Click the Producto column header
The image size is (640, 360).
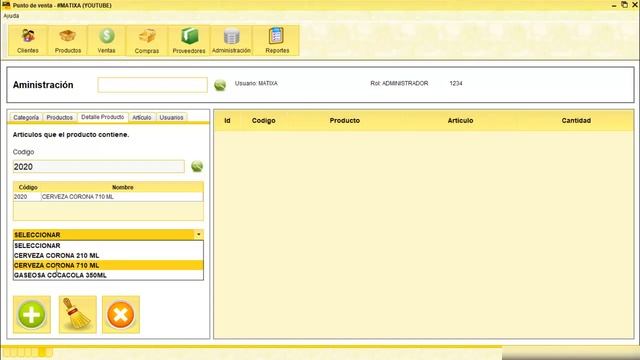345,120
